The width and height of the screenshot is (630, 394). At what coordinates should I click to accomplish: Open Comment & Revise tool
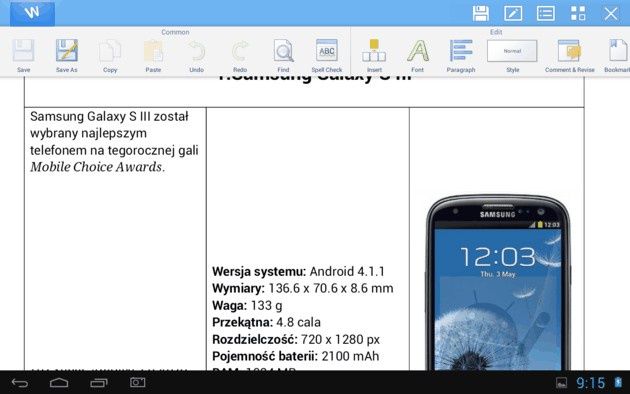(x=570, y=56)
